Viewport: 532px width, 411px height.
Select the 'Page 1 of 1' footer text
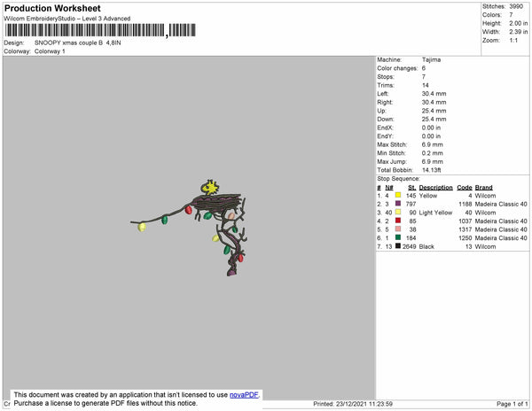(512, 404)
